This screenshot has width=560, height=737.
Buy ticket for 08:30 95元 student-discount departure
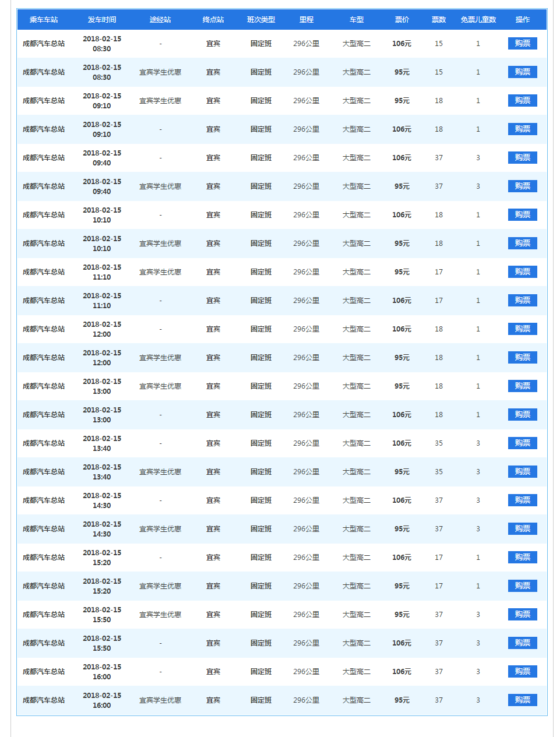(522, 72)
